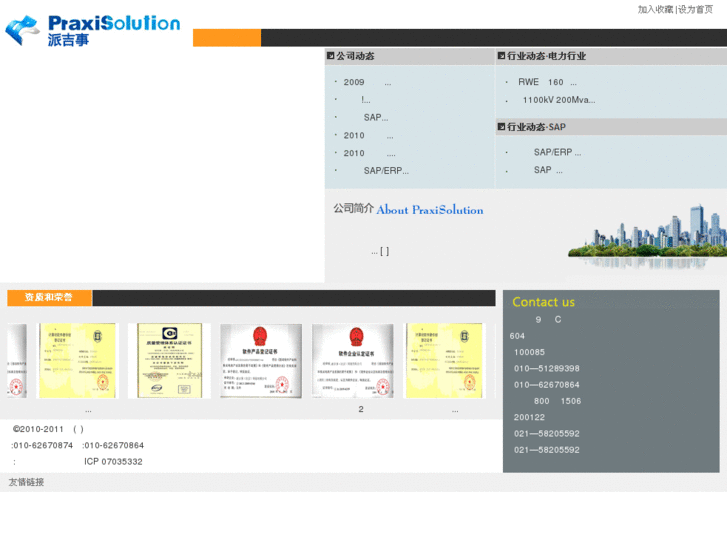Click postal code 200122
The width and height of the screenshot is (727, 545).
pyautogui.click(x=529, y=417)
